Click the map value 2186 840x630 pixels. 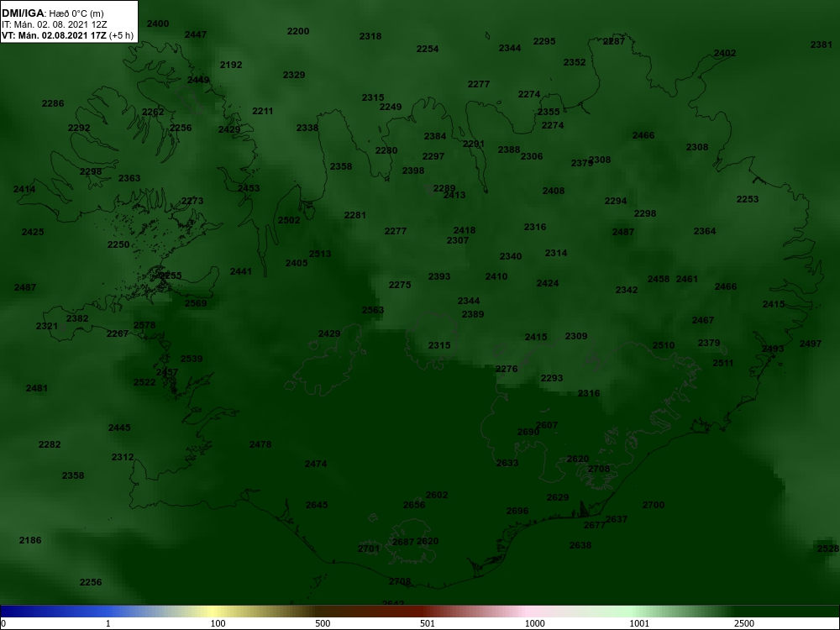30,540
